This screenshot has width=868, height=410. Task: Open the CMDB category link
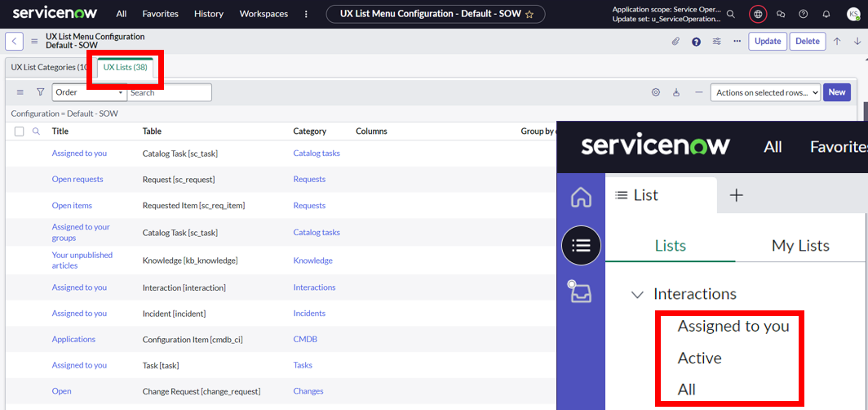pos(305,339)
